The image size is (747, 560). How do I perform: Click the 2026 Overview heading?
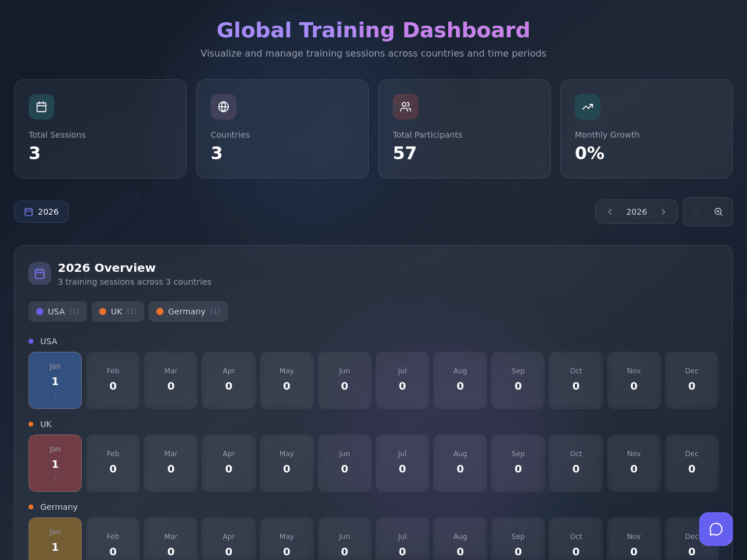pos(107,268)
